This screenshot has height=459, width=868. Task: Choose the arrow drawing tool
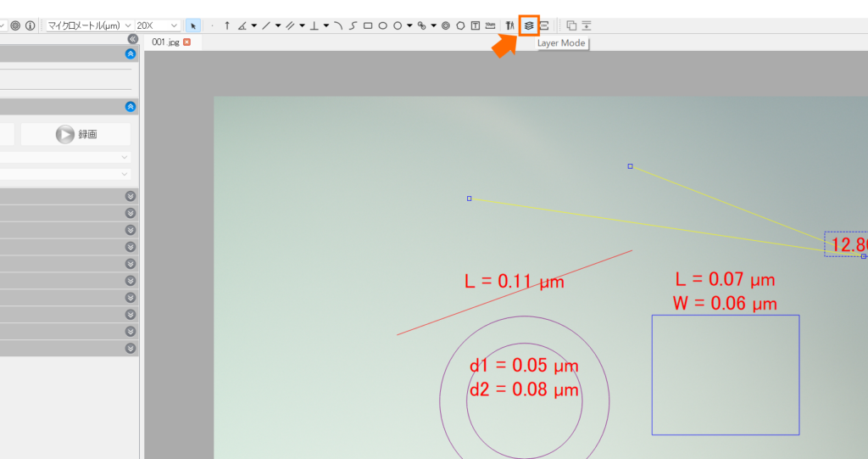tap(227, 25)
